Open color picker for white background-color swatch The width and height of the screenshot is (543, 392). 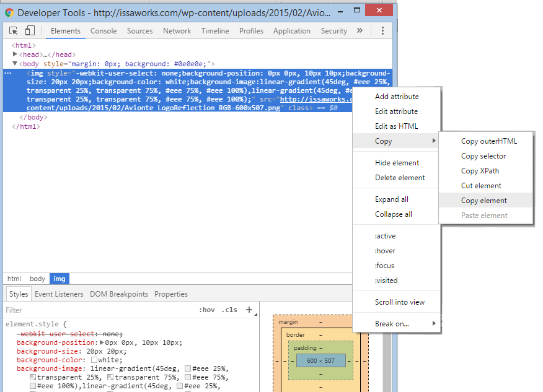[95, 360]
